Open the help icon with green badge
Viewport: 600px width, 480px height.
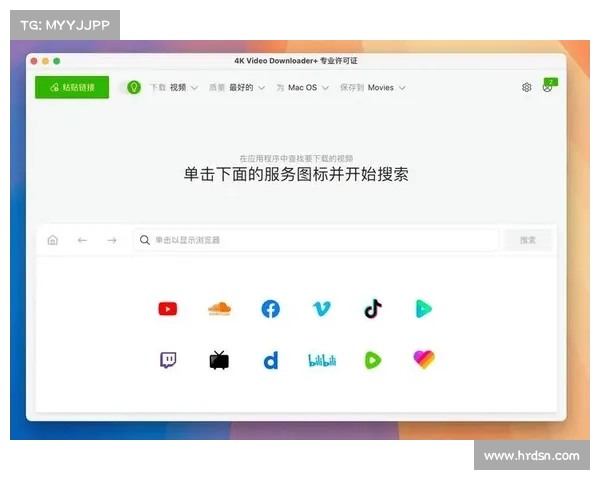point(549,86)
